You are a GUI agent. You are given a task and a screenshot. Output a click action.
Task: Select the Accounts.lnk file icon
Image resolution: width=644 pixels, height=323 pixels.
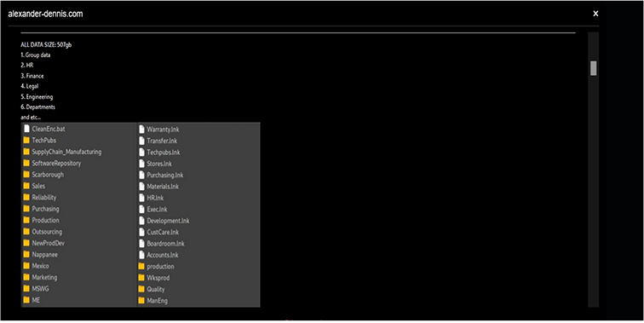141,255
